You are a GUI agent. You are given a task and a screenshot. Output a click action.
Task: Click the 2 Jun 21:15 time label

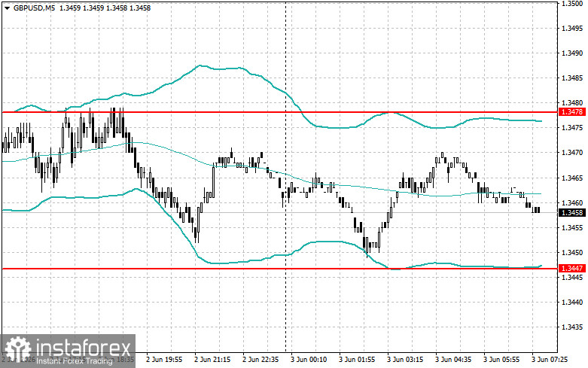click(x=212, y=360)
